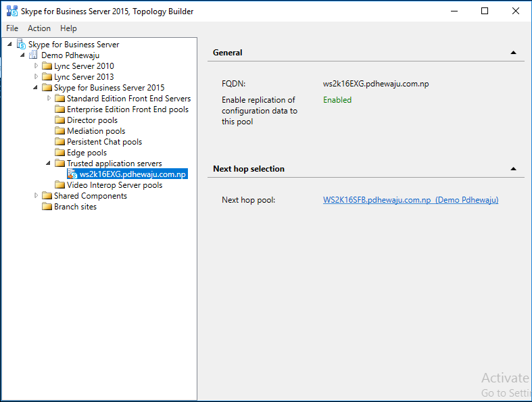This screenshot has width=532, height=402.
Task: Select the Persistent Chat pools label
Action: click(105, 142)
